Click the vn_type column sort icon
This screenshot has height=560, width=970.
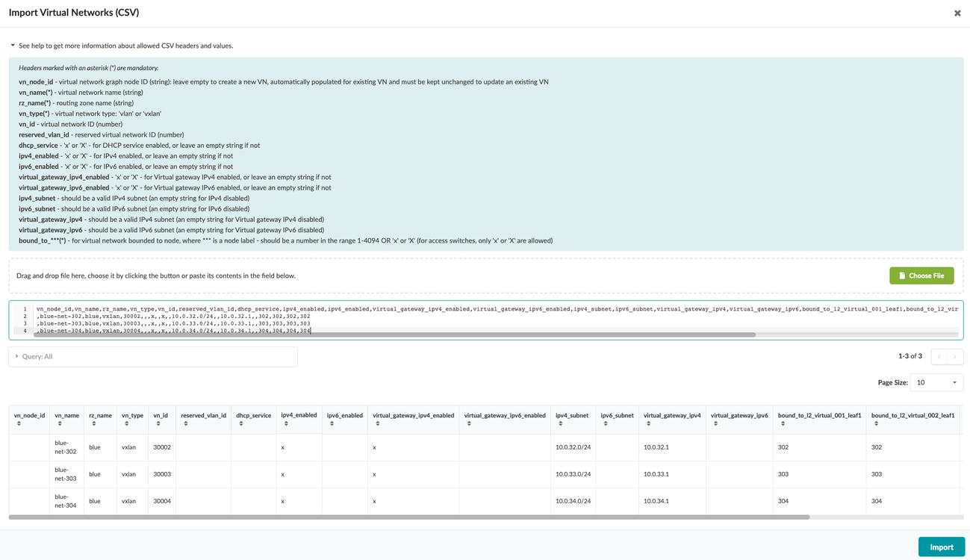click(126, 424)
